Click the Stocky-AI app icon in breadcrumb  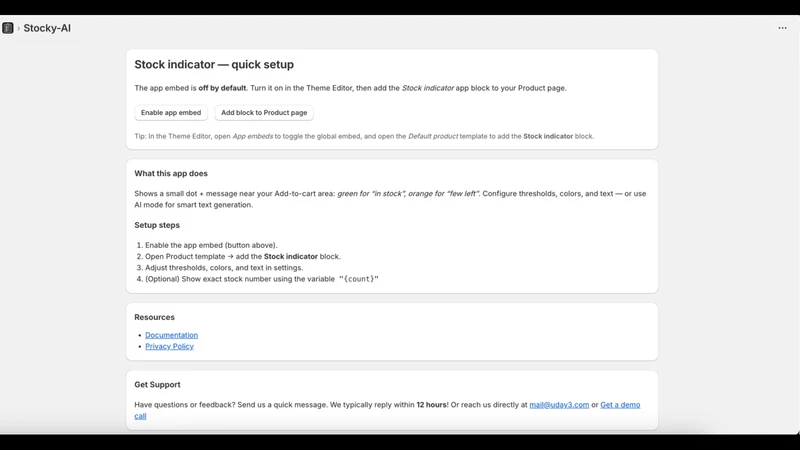pos(8,28)
